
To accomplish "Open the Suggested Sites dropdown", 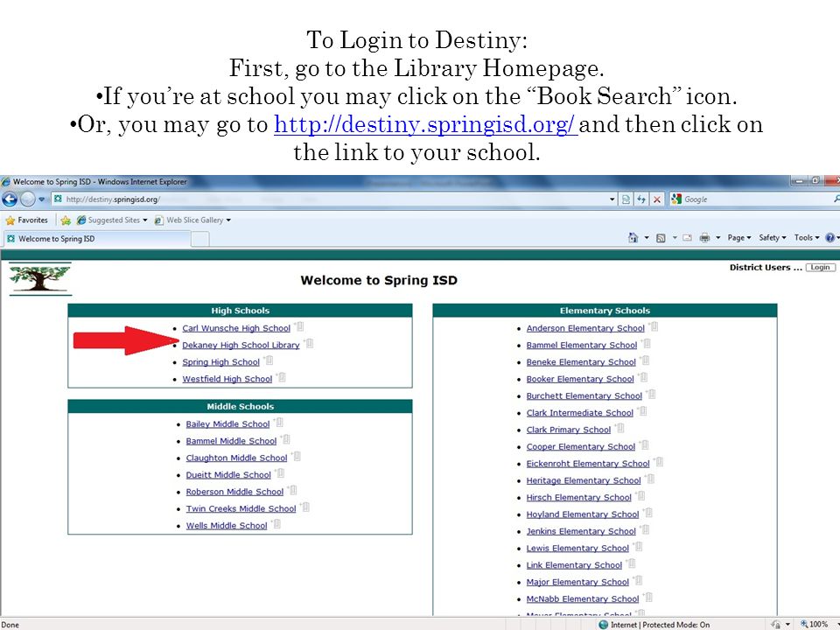I will pos(112,220).
